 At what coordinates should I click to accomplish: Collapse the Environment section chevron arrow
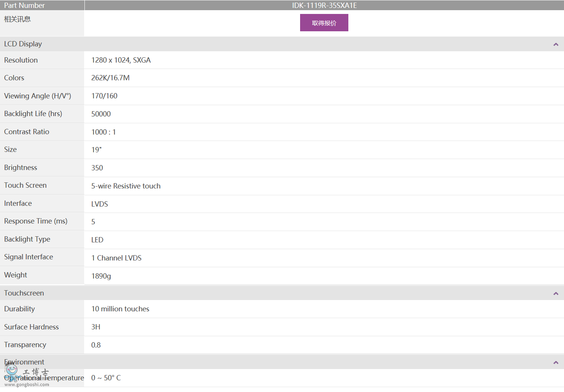click(555, 363)
